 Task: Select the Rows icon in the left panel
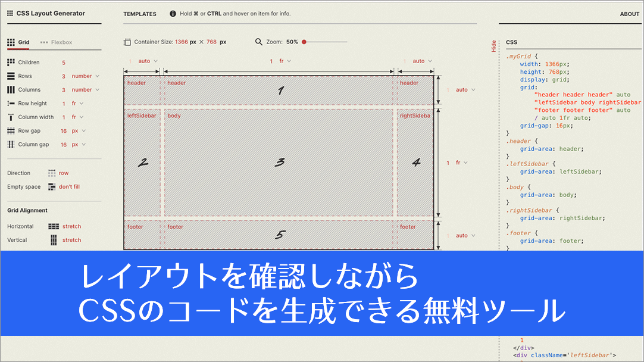pos(11,76)
